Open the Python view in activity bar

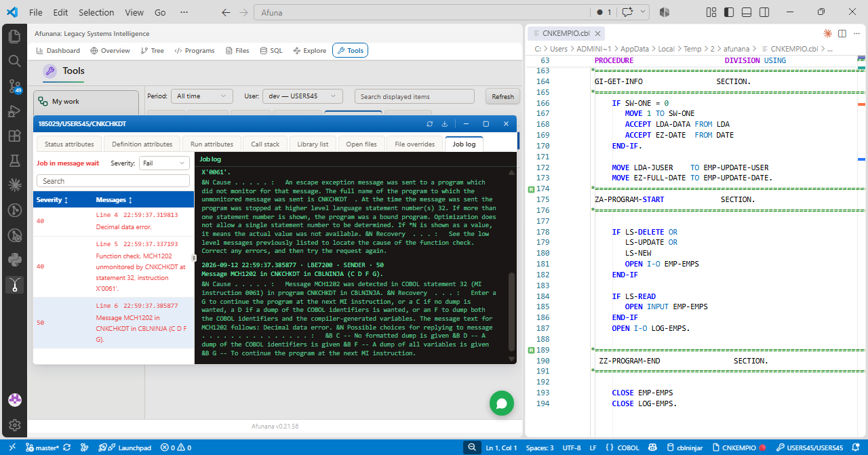click(x=14, y=259)
